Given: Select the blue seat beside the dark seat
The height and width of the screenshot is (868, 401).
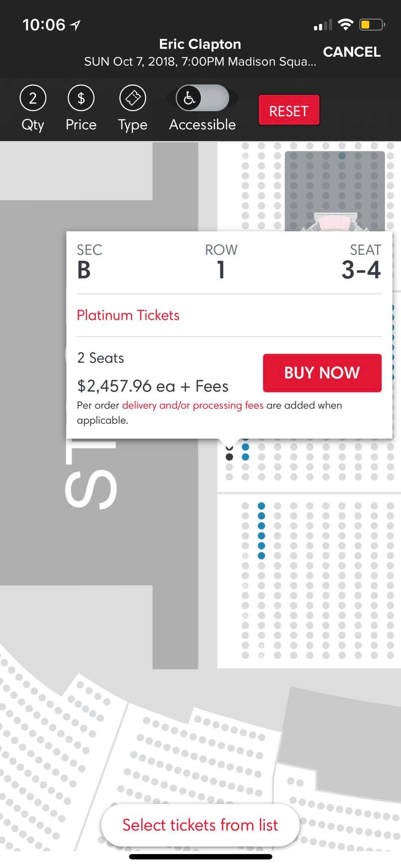Looking at the screenshot, I should [x=245, y=457].
